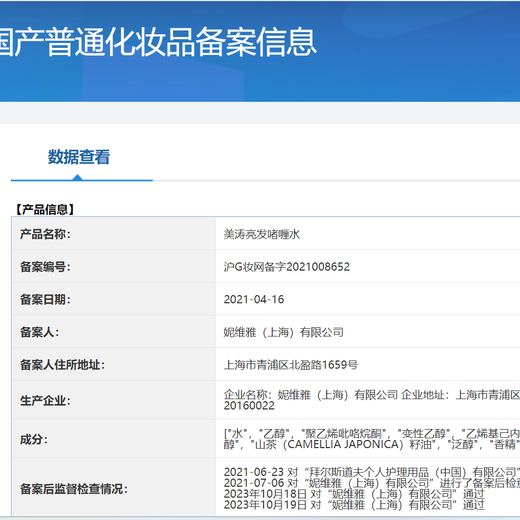Select the 2021-07-06 inspection record
This screenshot has height=520, width=520.
[x=372, y=483]
